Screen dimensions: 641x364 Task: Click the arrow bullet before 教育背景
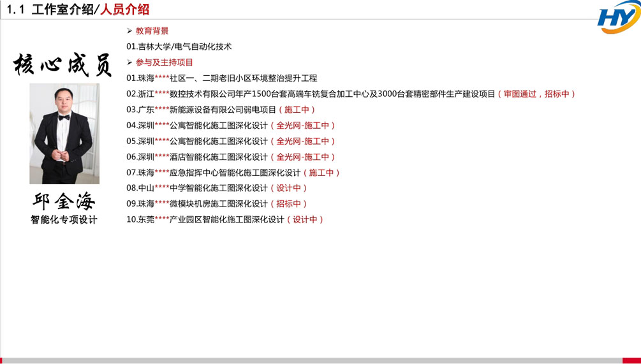[x=129, y=31]
